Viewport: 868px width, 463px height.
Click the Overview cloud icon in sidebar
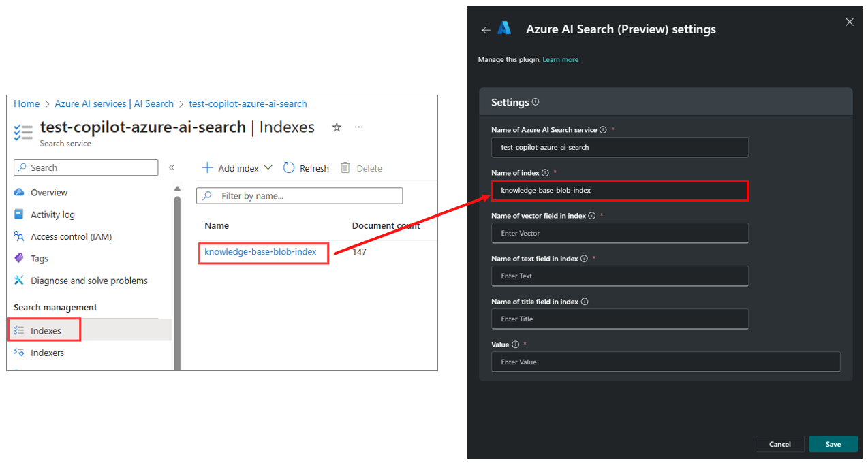point(20,192)
